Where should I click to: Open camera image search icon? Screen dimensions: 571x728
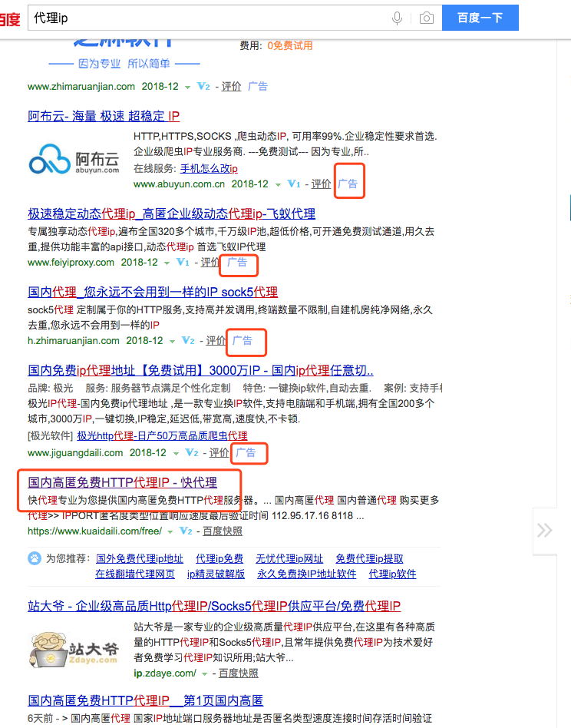426,18
